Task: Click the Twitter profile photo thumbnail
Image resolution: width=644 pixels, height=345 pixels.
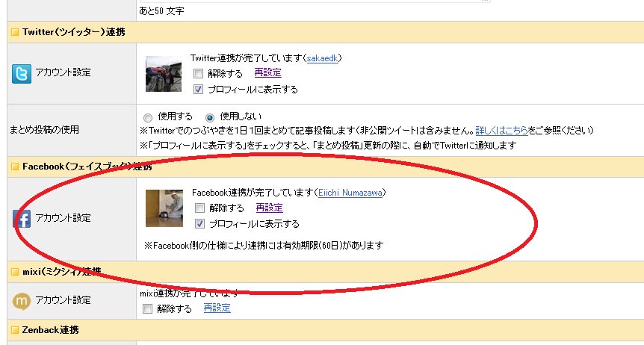Action: point(164,74)
